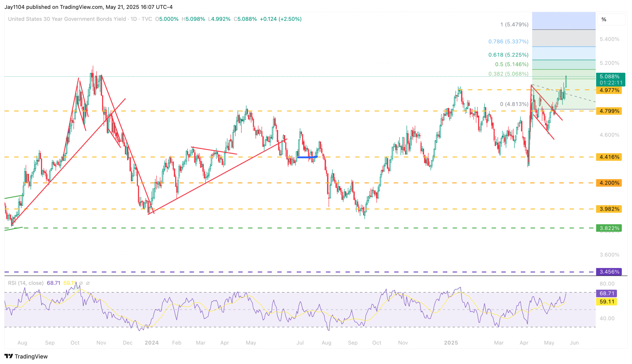Click the green current price label 5.088% on the scale
The width and height of the screenshot is (632, 364).
click(x=610, y=76)
